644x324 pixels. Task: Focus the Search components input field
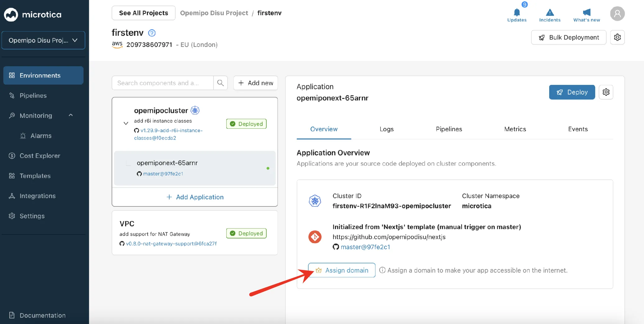pos(163,83)
